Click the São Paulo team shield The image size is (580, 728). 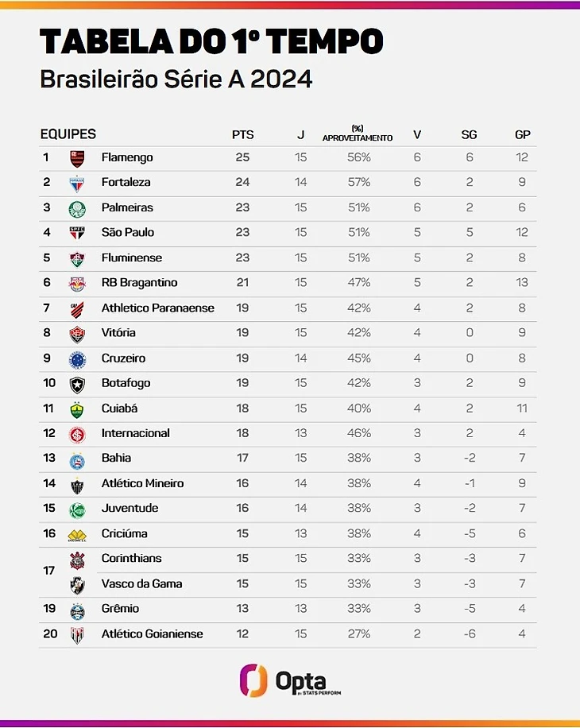pyautogui.click(x=77, y=233)
